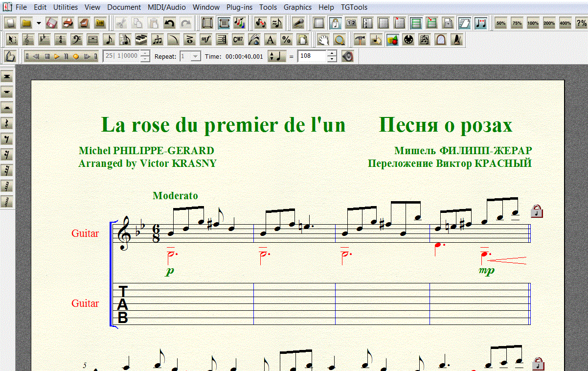Expand the Open folder dropdown arrow

point(38,23)
